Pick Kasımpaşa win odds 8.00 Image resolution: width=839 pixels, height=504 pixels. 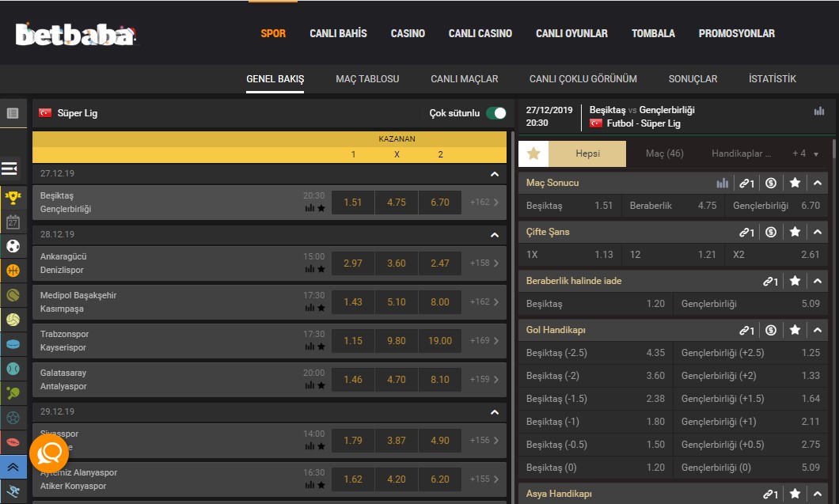pos(440,301)
